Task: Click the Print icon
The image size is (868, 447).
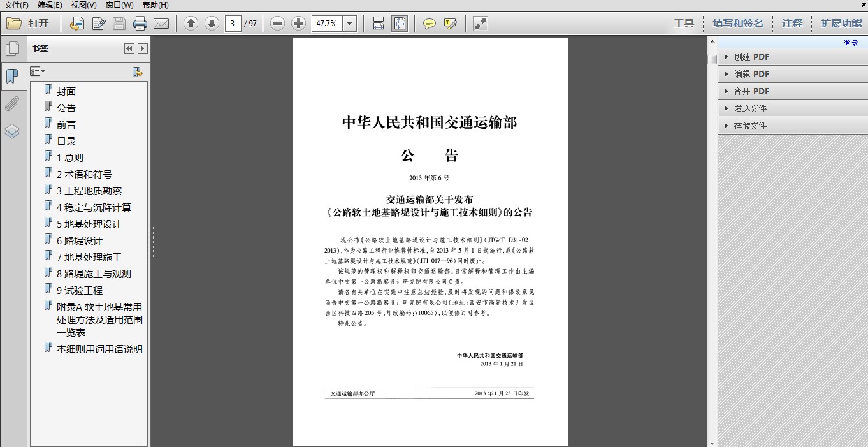Action: point(140,24)
